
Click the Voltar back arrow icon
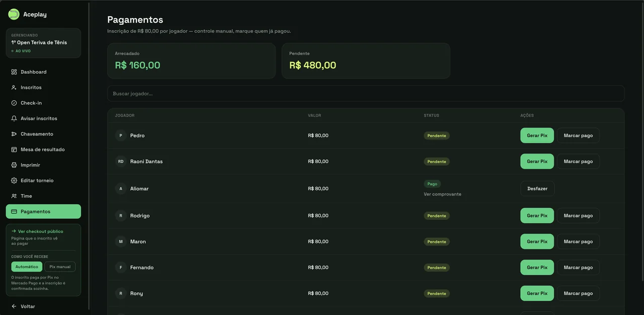(14, 306)
